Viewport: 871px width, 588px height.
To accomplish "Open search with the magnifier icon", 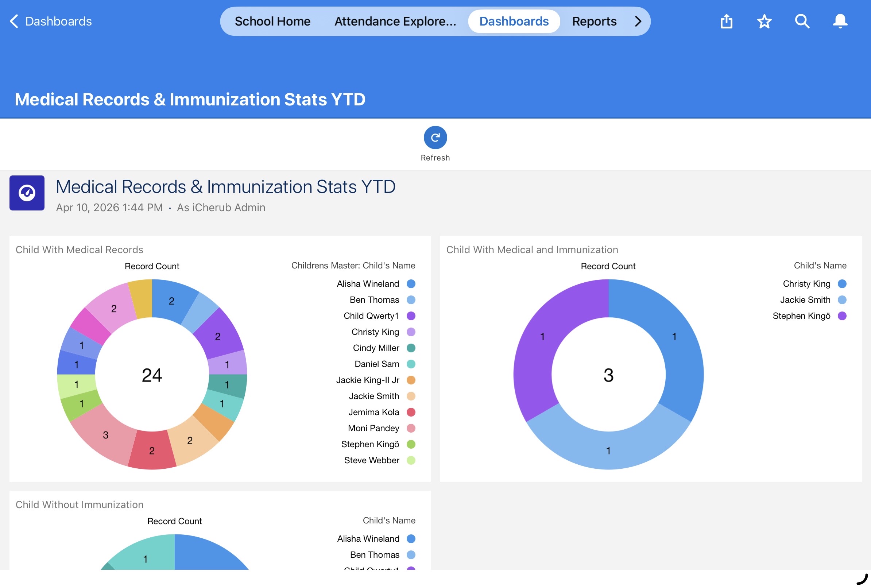I will pos(802,22).
